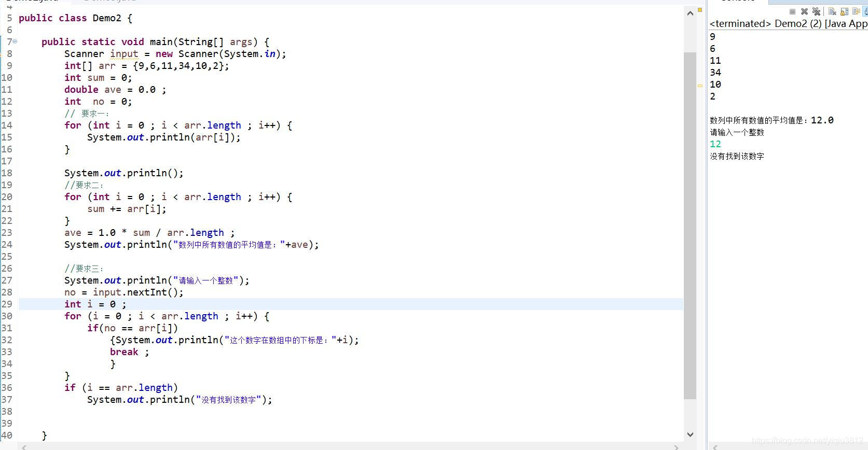The height and width of the screenshot is (450, 868).
Task: Click the println average value statement on line 24
Action: (191, 245)
